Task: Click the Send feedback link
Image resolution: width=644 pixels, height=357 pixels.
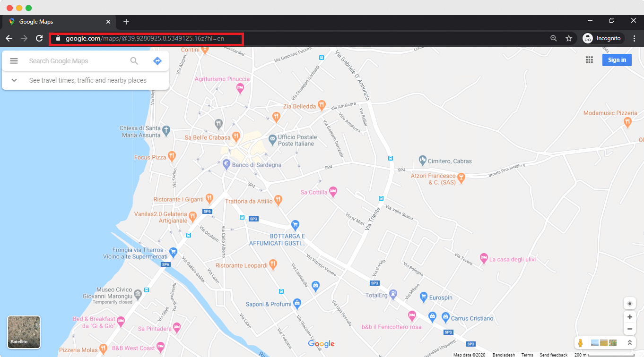Action: [554, 355]
